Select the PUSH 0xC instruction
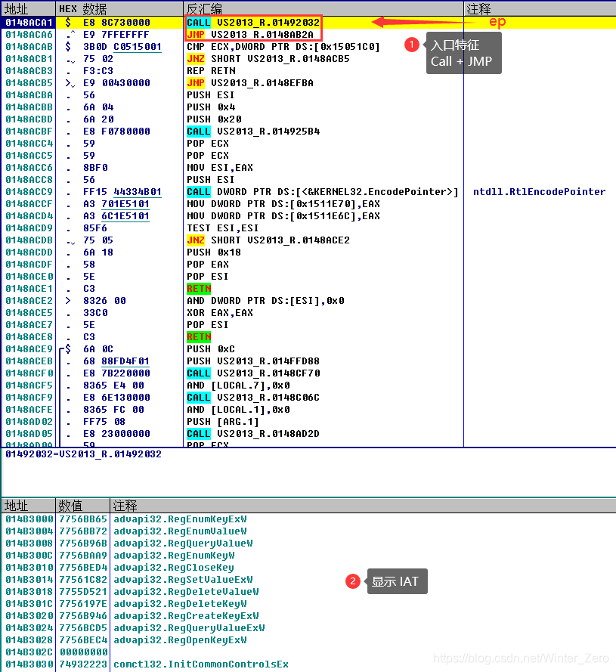This screenshot has height=672, width=616. (211, 349)
